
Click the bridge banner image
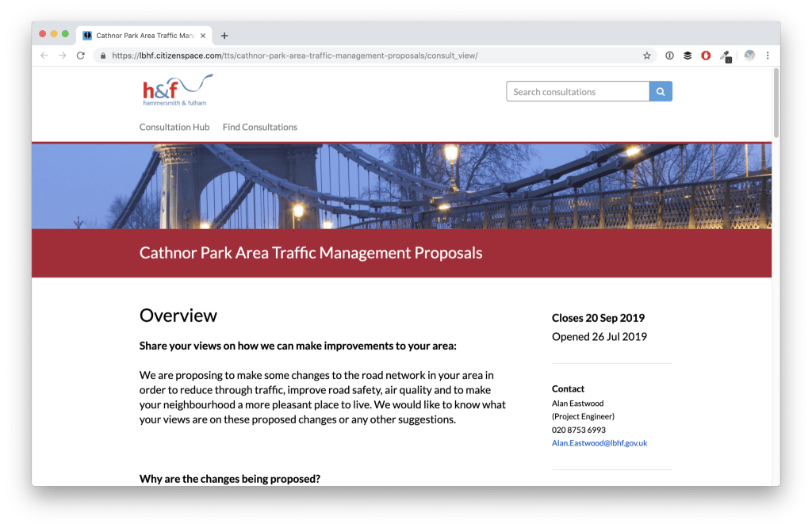[401, 186]
